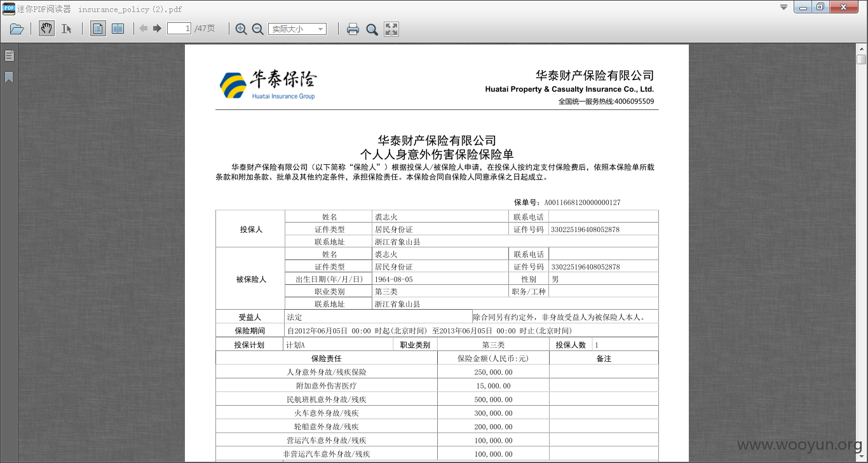Open the search magnifier tool
868x463 pixels.
click(372, 29)
